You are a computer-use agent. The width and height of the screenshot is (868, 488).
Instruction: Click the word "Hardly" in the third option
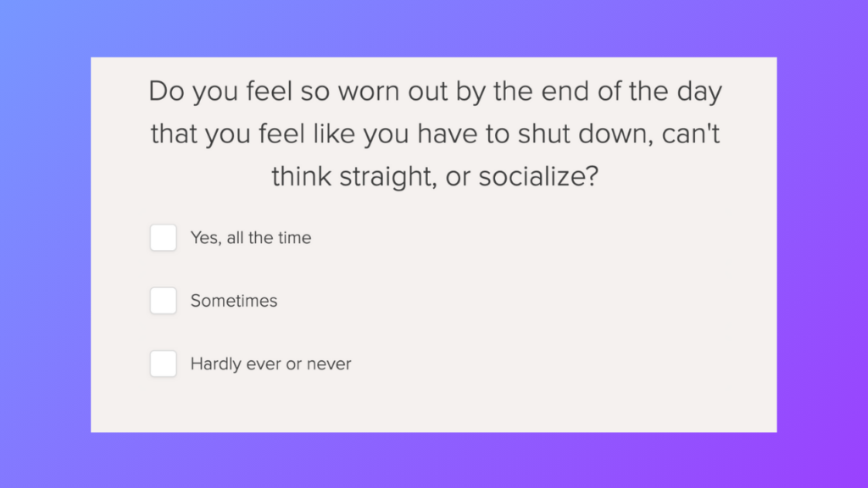coord(215,364)
